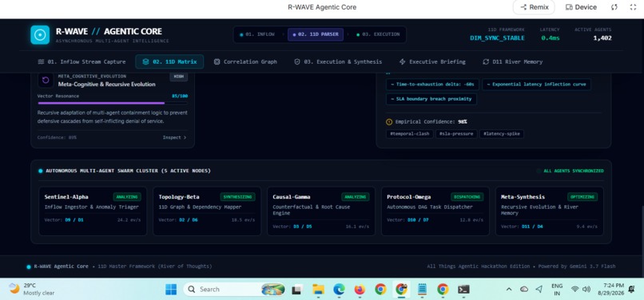644x300 pixels.
Task: Click the DIM_SYNC_STABLE framework value
Action: tap(497, 38)
